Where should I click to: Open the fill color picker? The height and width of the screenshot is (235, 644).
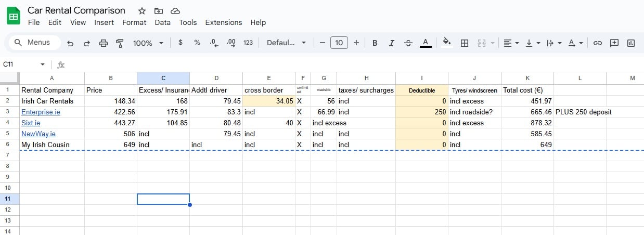point(446,43)
